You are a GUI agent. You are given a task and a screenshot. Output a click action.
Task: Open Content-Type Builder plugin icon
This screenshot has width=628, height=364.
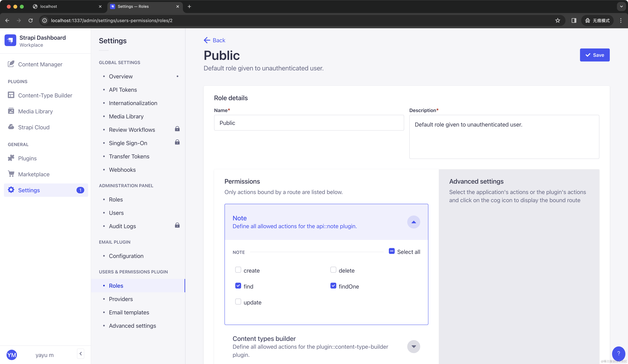[11, 95]
